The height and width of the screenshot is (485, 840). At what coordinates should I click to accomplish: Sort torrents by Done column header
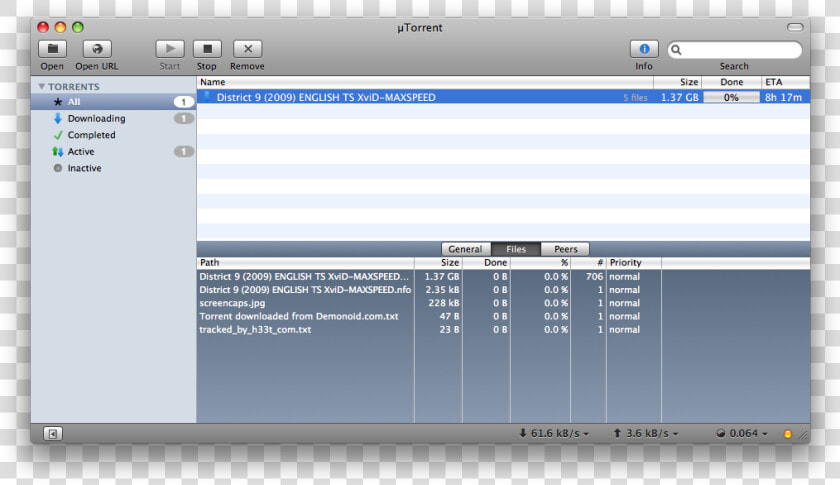732,82
